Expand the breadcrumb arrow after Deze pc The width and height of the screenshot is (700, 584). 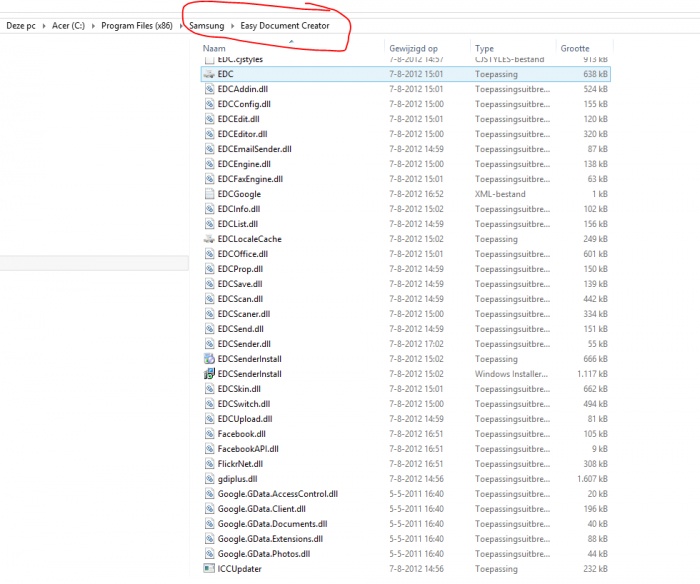(44, 26)
